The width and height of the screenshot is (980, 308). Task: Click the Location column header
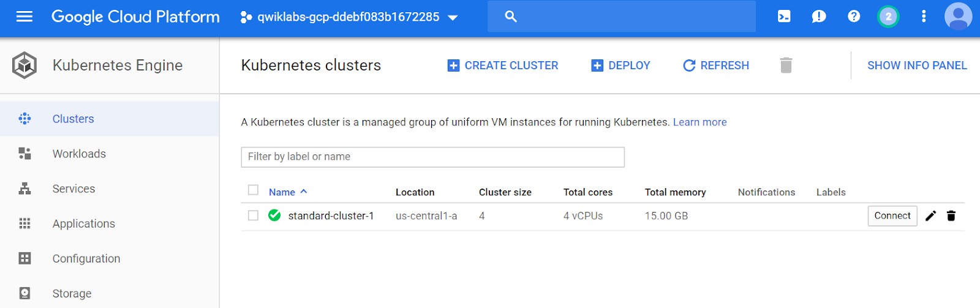[x=415, y=192]
